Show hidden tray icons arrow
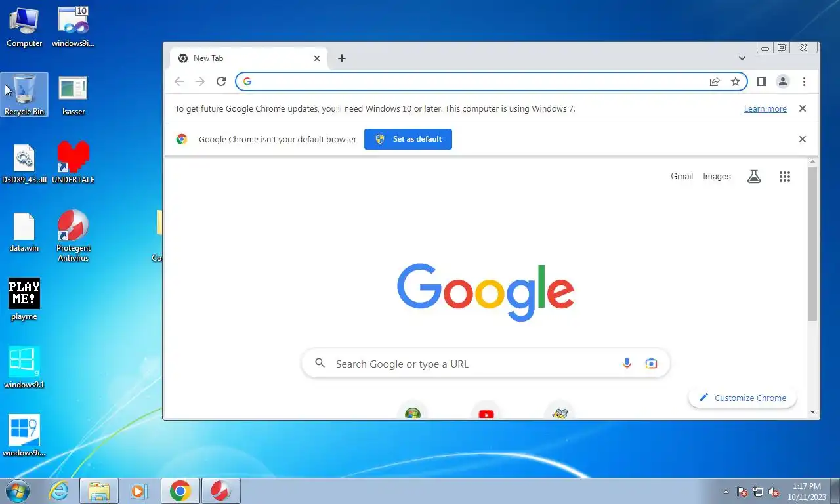This screenshot has width=840, height=504. click(726, 492)
